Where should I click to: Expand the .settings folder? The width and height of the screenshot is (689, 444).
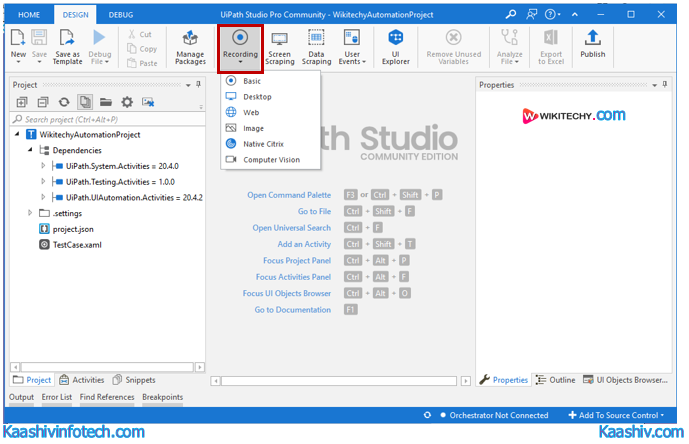click(30, 213)
